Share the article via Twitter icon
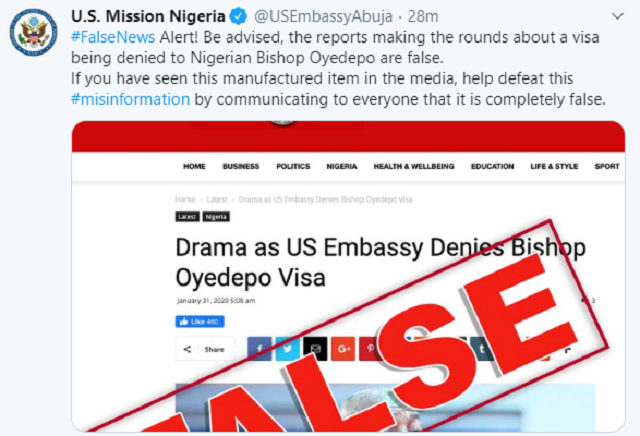The height and width of the screenshot is (436, 640). pos(287,349)
